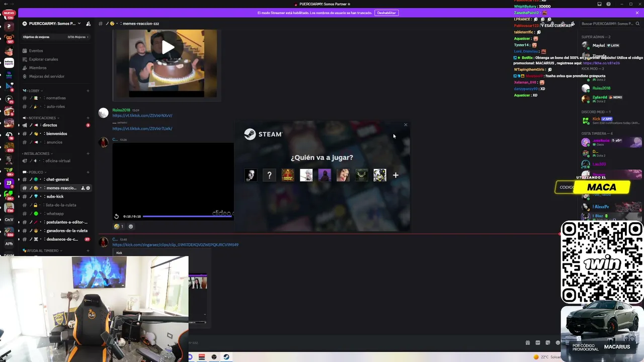Open the Objetivo de mejoras boost goal bar
The image size is (644, 362).
pyautogui.click(x=55, y=37)
